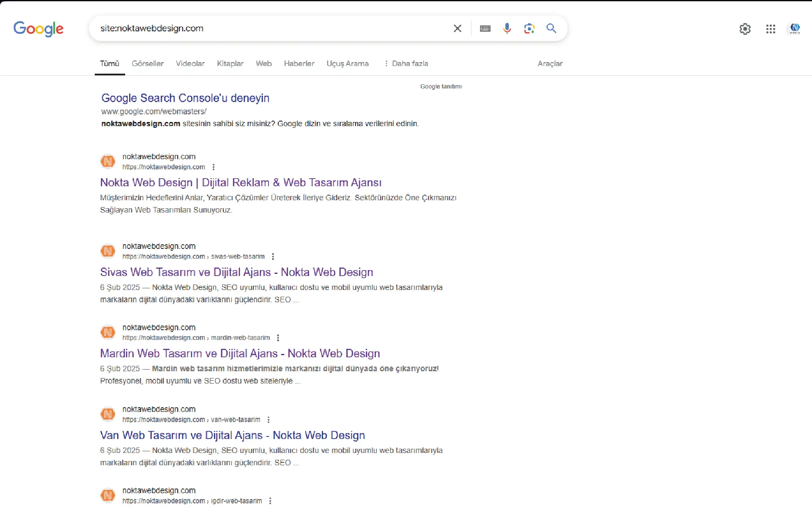Expand options for the Sivas Web Tasarım result
812x508 pixels.
pyautogui.click(x=273, y=256)
